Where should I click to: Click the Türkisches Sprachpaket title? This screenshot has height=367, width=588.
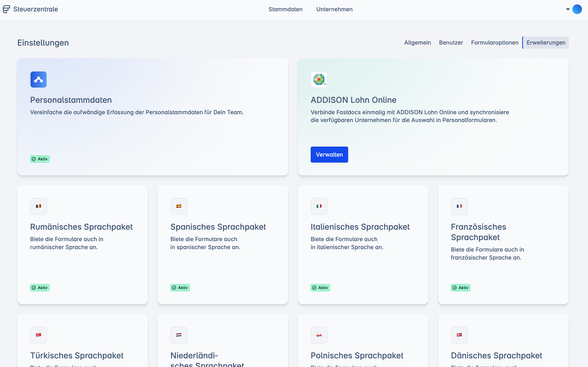77,356
